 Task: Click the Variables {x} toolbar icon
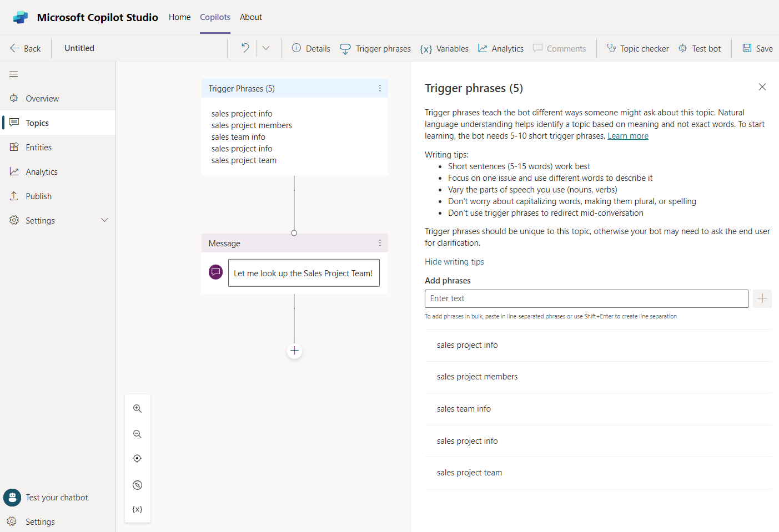click(x=444, y=48)
